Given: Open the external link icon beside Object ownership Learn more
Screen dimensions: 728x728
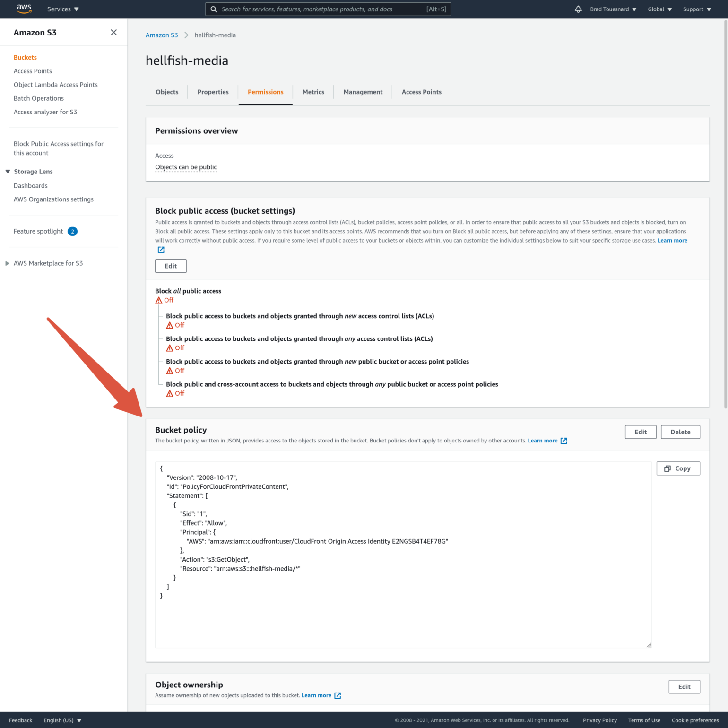Looking at the screenshot, I should click(x=337, y=695).
